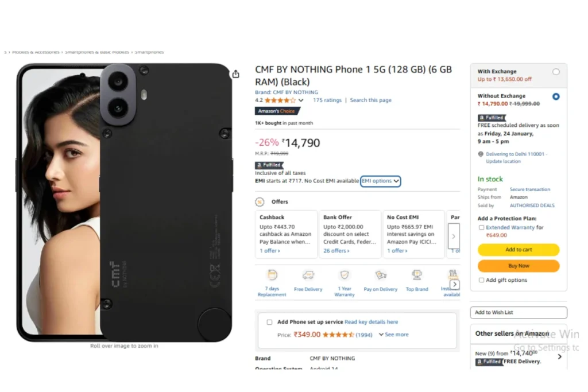The image size is (588, 392).
Task: Click the Top Brand trophy icon
Action: pyautogui.click(x=417, y=275)
